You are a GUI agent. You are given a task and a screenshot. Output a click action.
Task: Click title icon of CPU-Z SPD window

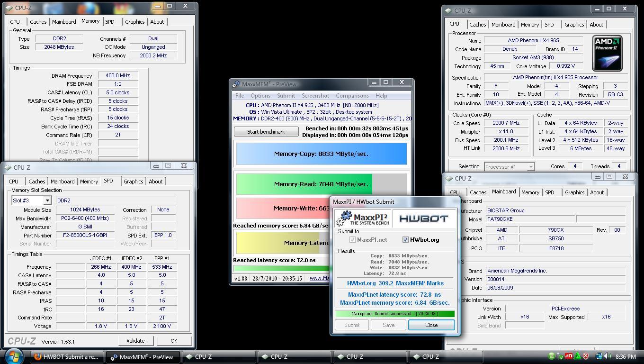click(8, 167)
